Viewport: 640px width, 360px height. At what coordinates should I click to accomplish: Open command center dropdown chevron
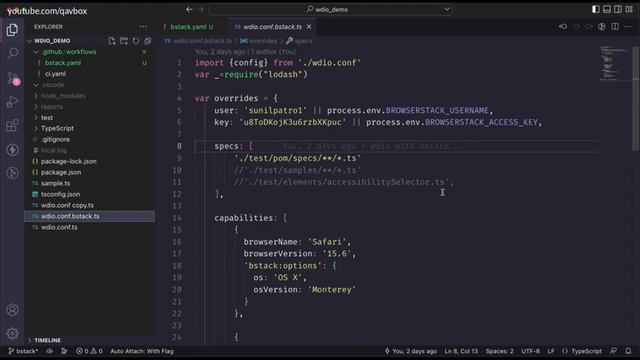point(447,9)
